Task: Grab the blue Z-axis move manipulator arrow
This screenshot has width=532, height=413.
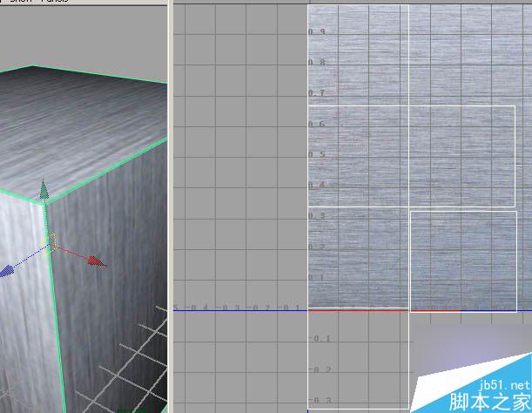Action: point(6,271)
